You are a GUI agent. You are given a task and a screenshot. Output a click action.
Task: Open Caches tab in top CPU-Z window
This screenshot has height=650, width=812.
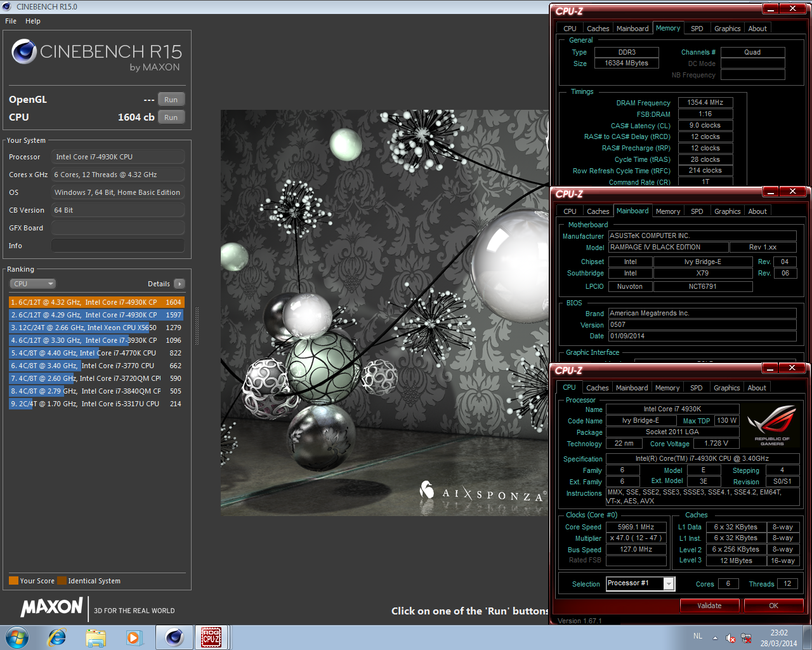[x=598, y=29]
